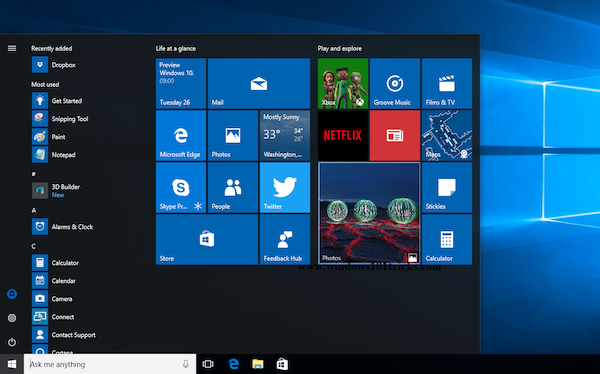600x374 pixels.
Task: Click the Life at a glance group header
Action: click(176, 49)
